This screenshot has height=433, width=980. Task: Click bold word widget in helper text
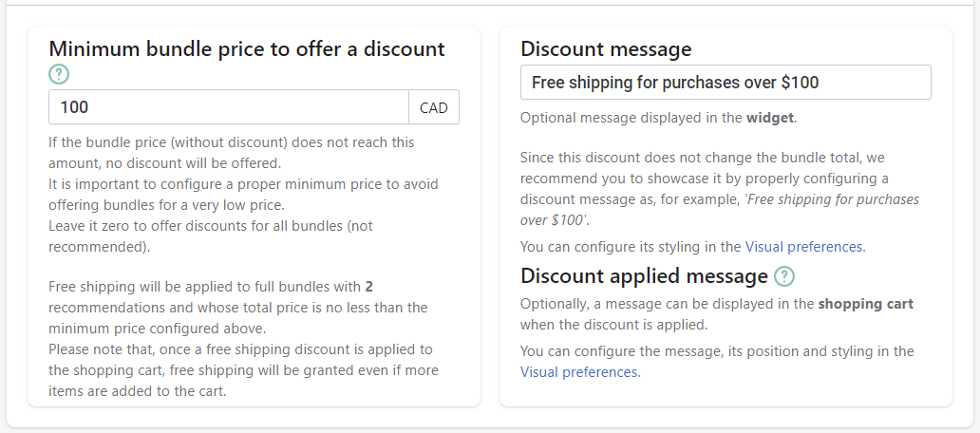click(x=771, y=118)
